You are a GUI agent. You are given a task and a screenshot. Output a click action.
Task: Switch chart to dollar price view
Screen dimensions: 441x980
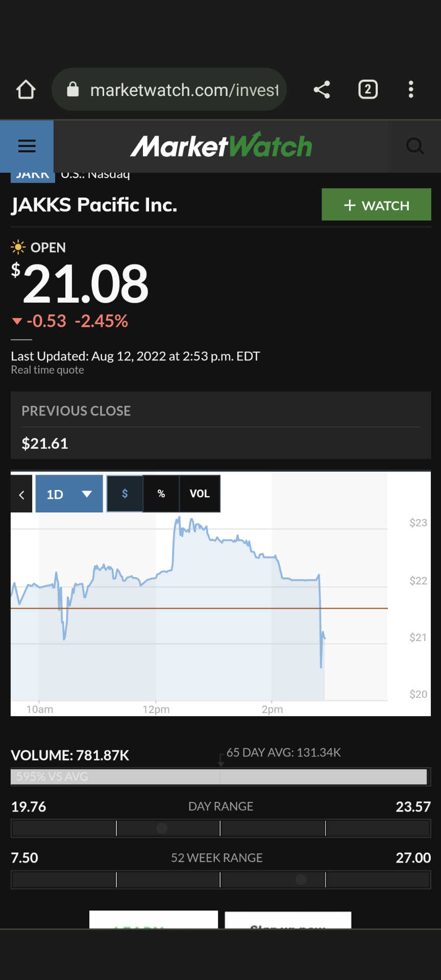click(125, 494)
